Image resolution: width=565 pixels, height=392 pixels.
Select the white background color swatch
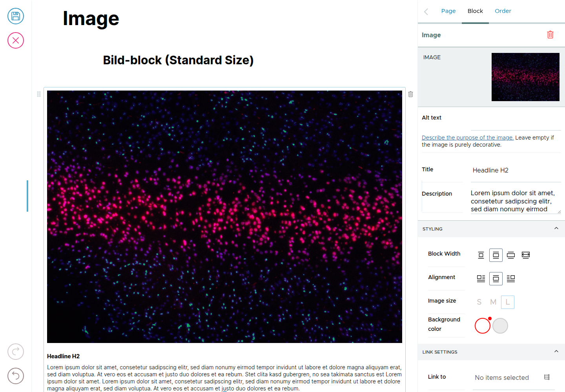[x=483, y=326]
